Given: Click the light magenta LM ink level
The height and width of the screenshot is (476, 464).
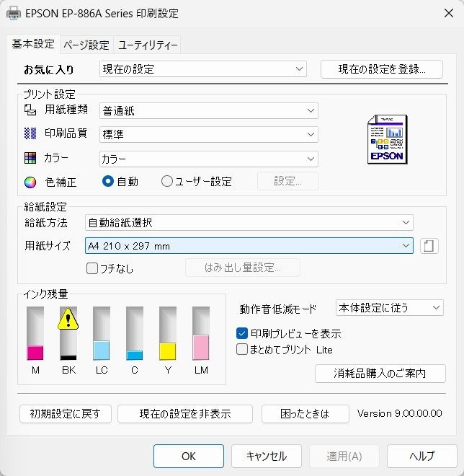Looking at the screenshot, I should pyautogui.click(x=201, y=333).
